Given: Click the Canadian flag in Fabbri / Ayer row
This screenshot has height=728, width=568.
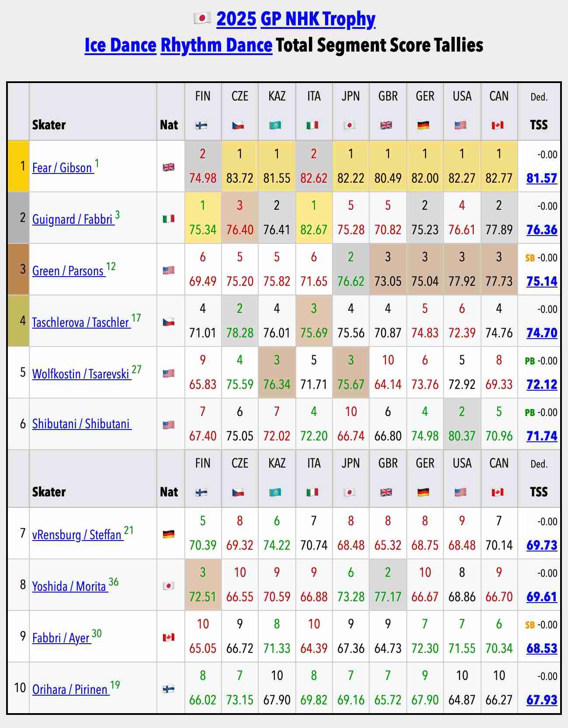Looking at the screenshot, I should (169, 637).
